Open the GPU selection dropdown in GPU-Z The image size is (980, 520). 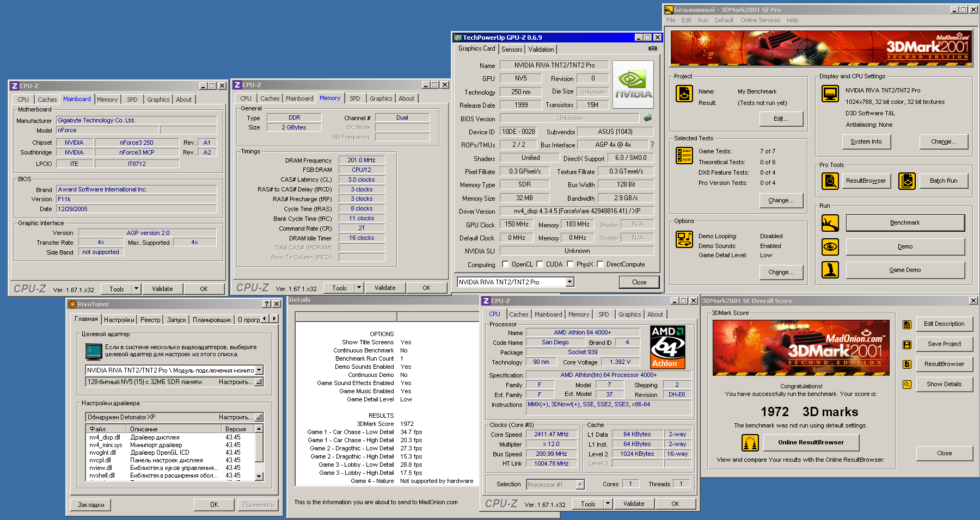(569, 282)
